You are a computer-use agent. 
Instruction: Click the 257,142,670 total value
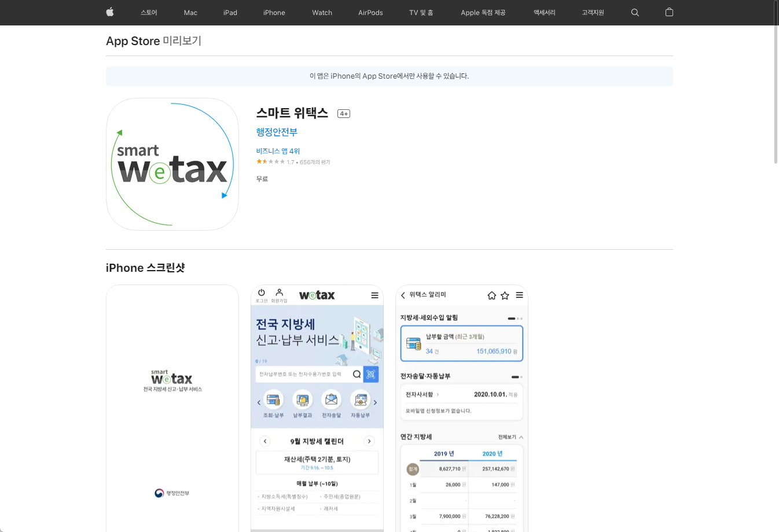[495, 469]
